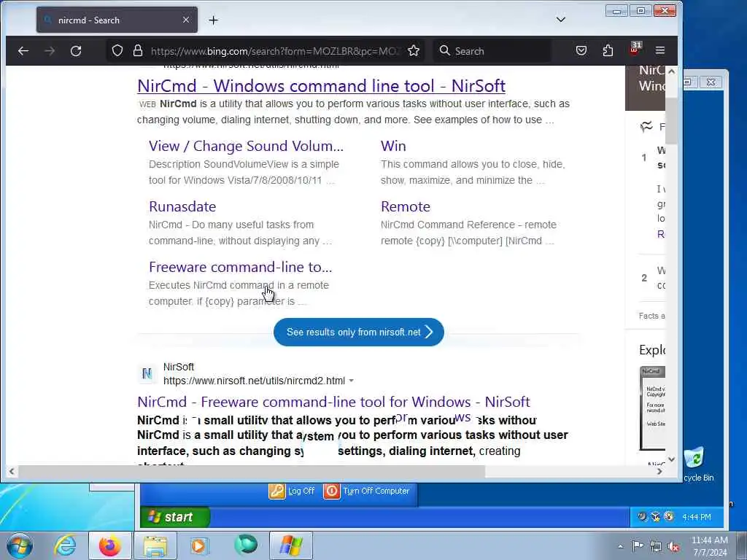The image size is (747, 560).
Task: Open NirCmd - Freeware command-line tool for Windows result
Action: click(333, 402)
